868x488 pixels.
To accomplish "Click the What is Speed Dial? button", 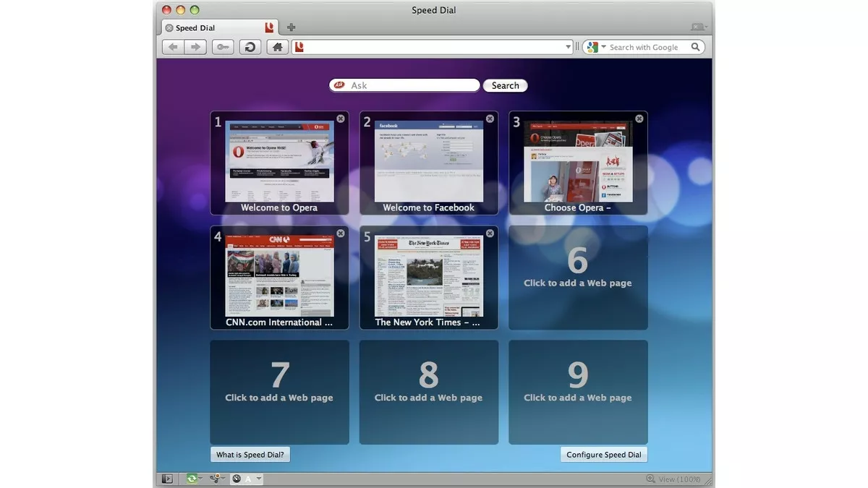I will coord(250,455).
